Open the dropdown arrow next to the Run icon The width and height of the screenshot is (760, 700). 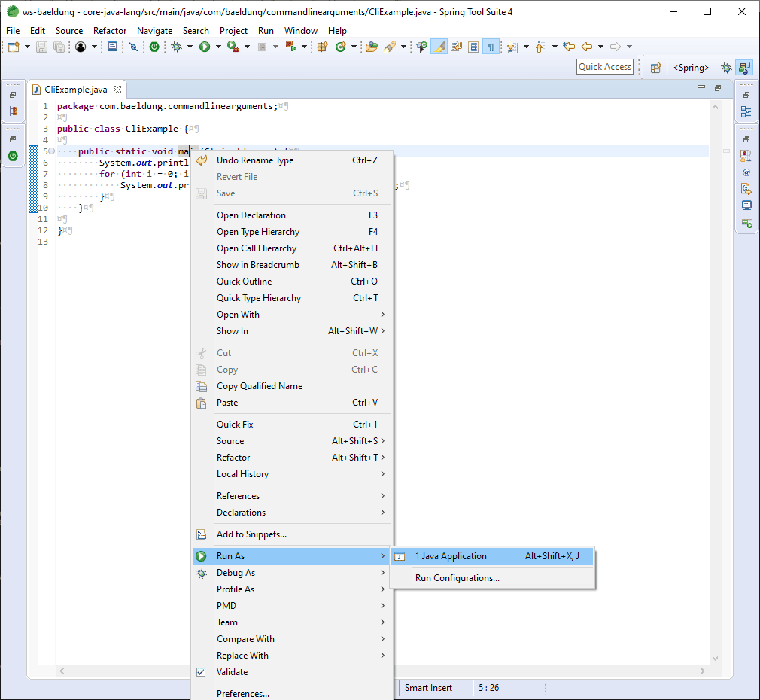pos(218,47)
